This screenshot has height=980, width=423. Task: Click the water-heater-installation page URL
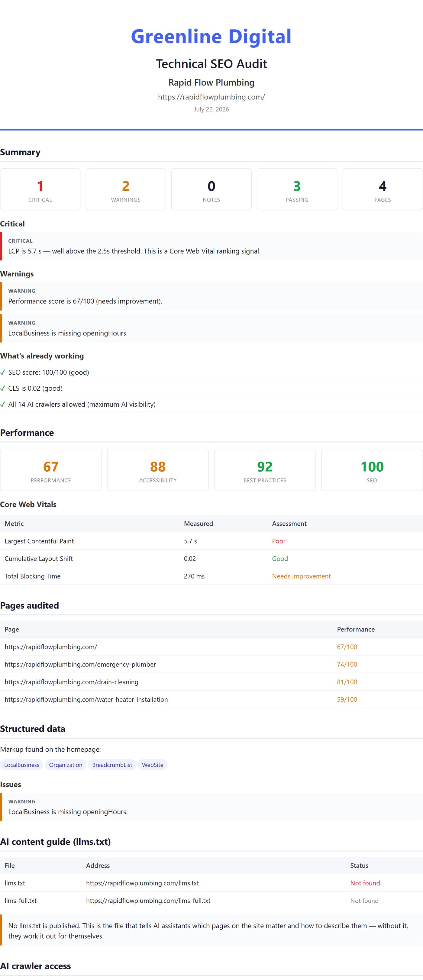pyautogui.click(x=86, y=699)
